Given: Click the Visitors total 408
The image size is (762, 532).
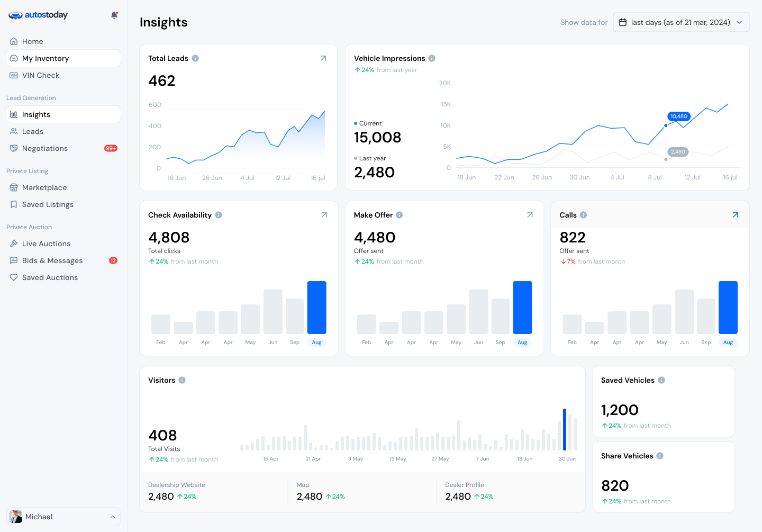Looking at the screenshot, I should click(162, 436).
